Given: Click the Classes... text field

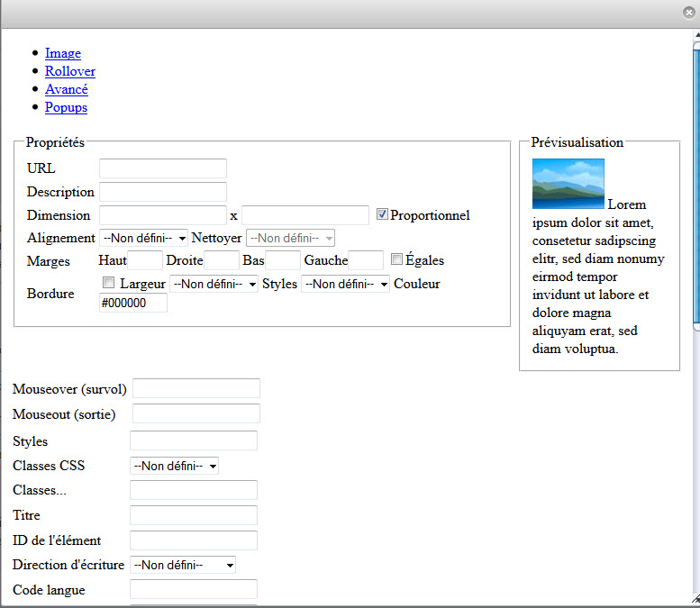Looking at the screenshot, I should coord(194,490).
